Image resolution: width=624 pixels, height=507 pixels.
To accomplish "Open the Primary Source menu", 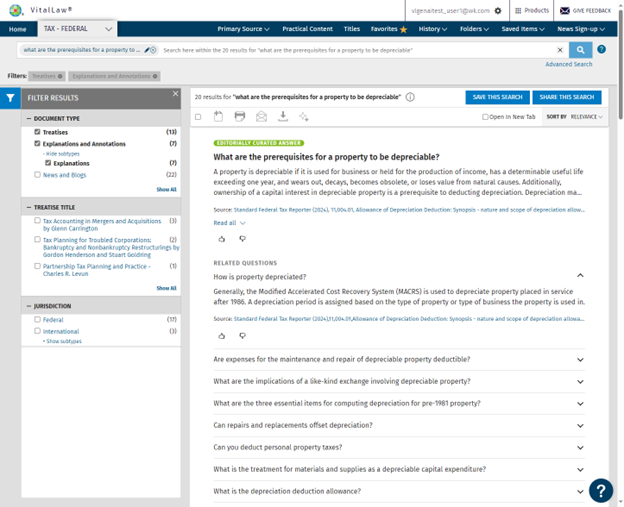I will [243, 29].
